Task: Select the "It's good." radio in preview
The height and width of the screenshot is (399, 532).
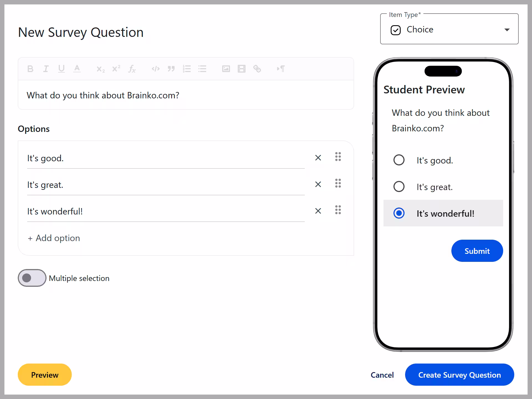Action: [399, 160]
